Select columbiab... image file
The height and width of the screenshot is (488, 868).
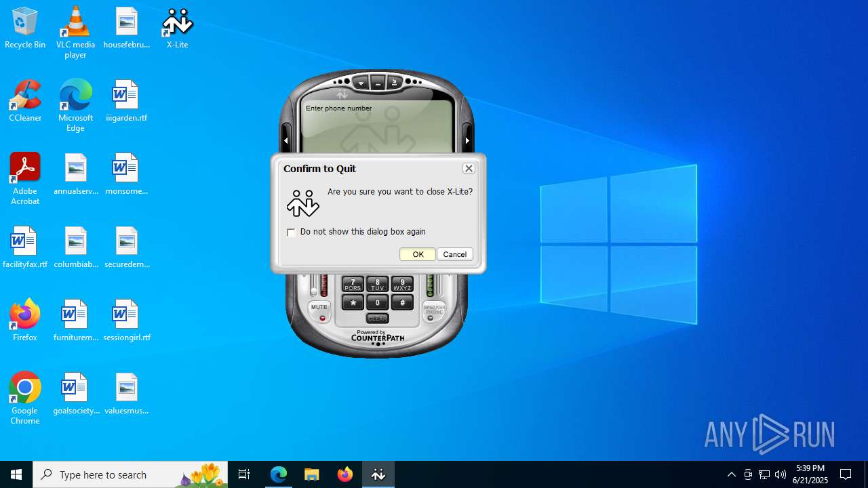tap(76, 247)
